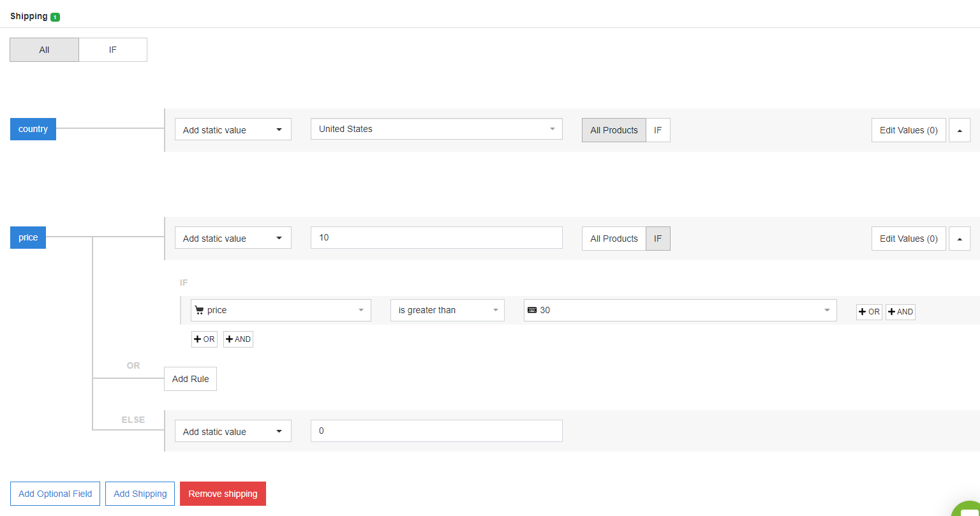Click the Add Shipping button
This screenshot has width=980, height=516.
[x=140, y=494]
